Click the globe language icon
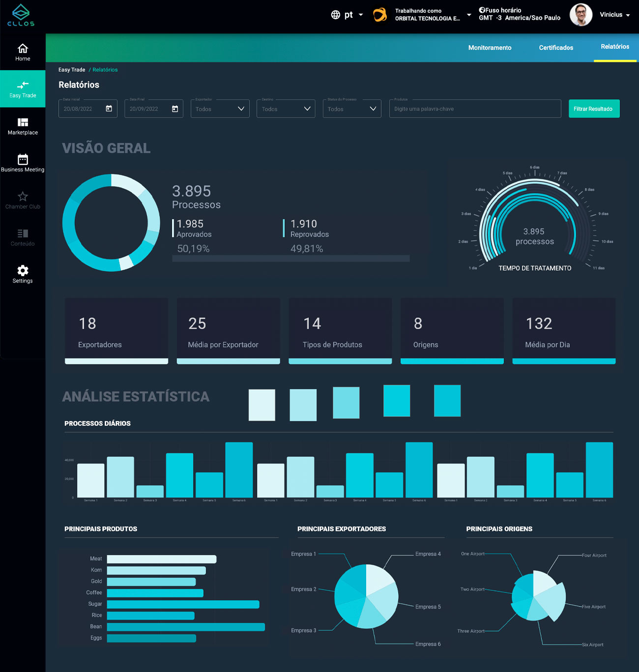This screenshot has height=672, width=639. (x=336, y=15)
